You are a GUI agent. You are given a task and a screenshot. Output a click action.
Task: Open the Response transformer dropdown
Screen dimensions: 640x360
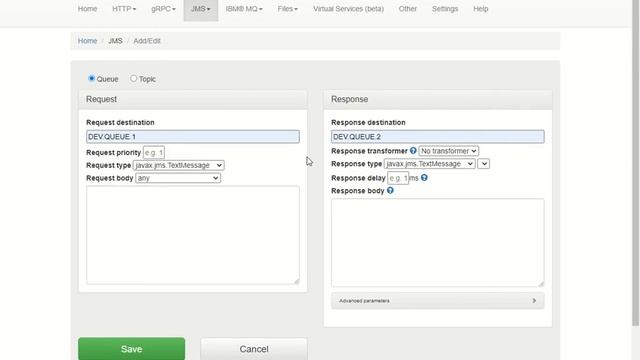pos(449,151)
